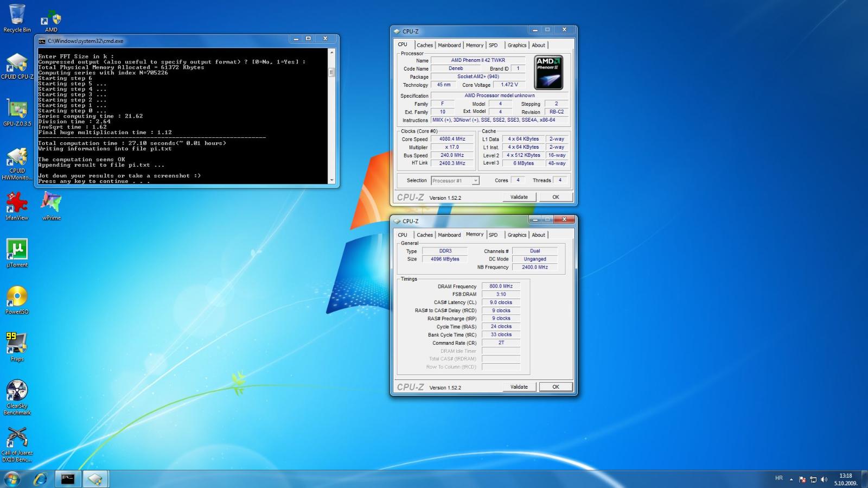Viewport: 868px width, 488px height.
Task: Open µTorrent desktop icon
Action: coord(17,253)
